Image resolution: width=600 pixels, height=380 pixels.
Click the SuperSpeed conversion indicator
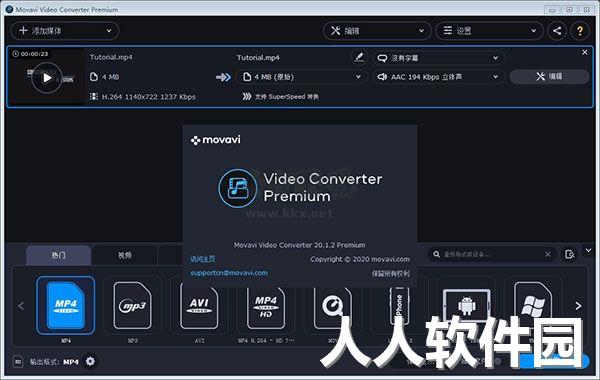point(280,96)
